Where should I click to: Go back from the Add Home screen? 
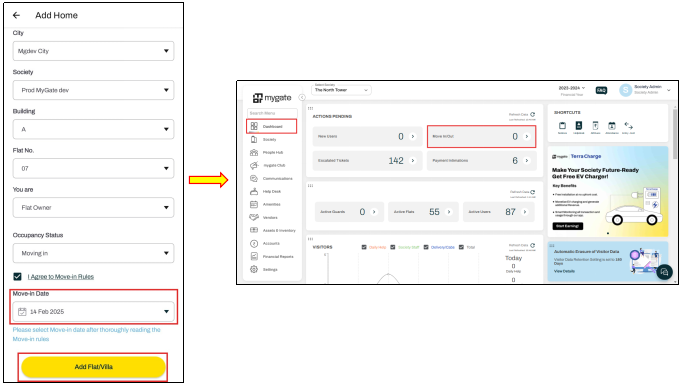coord(17,15)
